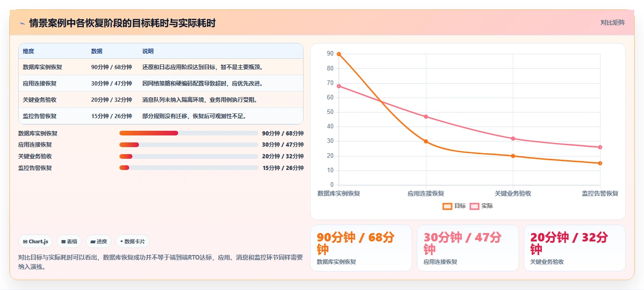644x290 pixels.
Task: Click table cell 数据库实例恢复
Action: [42, 67]
